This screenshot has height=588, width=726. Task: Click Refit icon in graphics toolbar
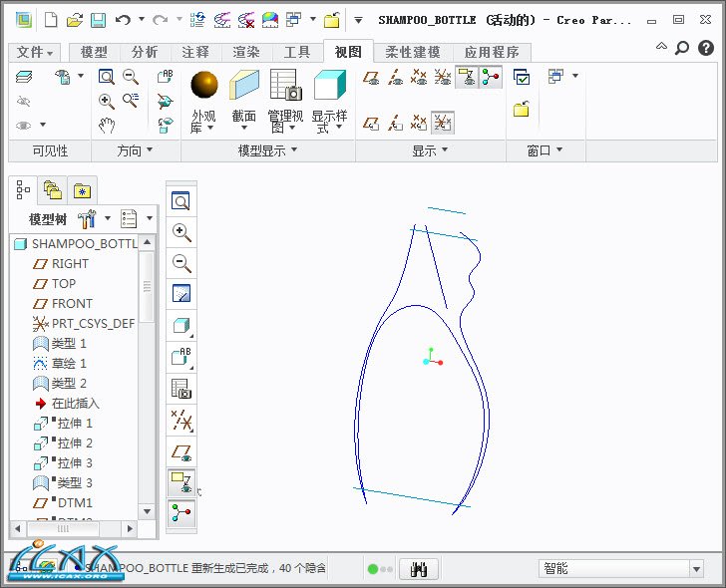pos(181,202)
